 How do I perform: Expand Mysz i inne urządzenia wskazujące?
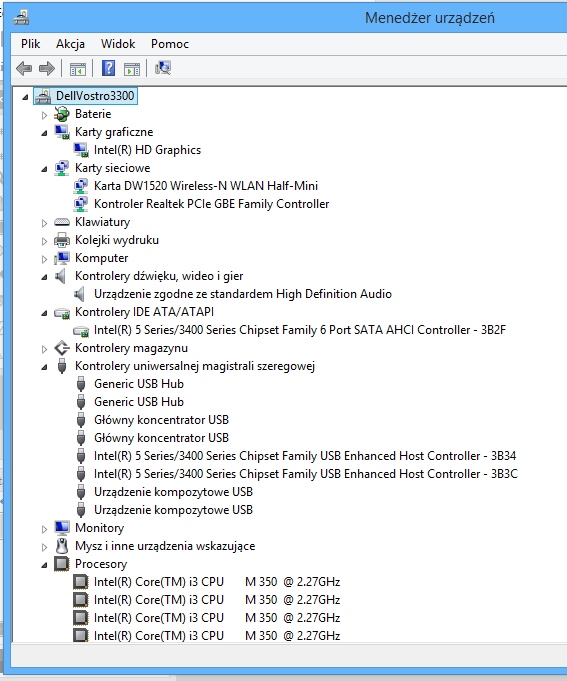(x=44, y=547)
